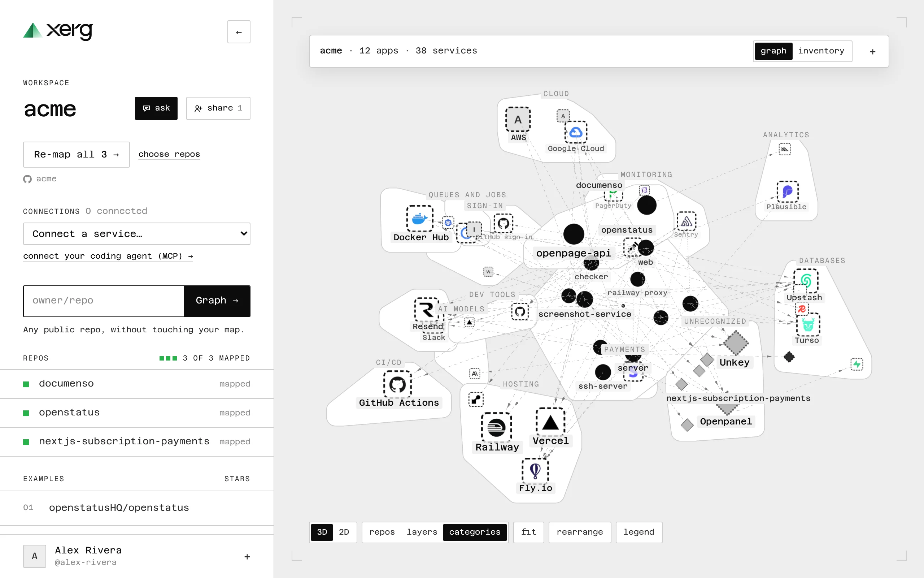Collapse sidebar with the back arrow
The height and width of the screenshot is (578, 924).
(x=239, y=32)
